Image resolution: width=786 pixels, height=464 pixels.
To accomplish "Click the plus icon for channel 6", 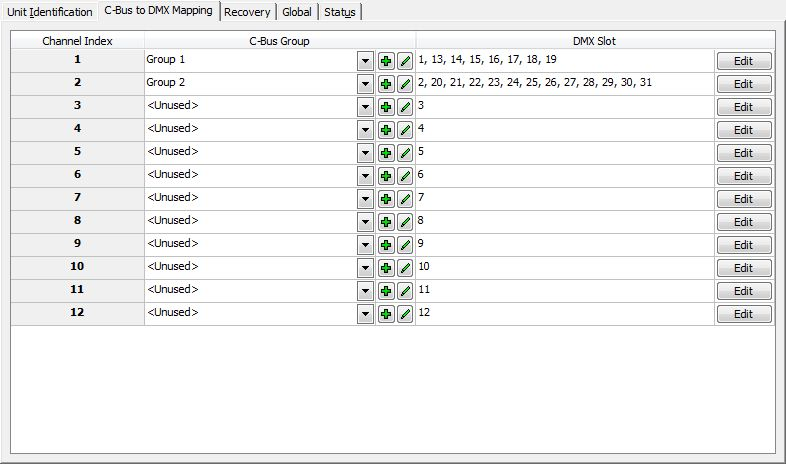I will pos(386,176).
